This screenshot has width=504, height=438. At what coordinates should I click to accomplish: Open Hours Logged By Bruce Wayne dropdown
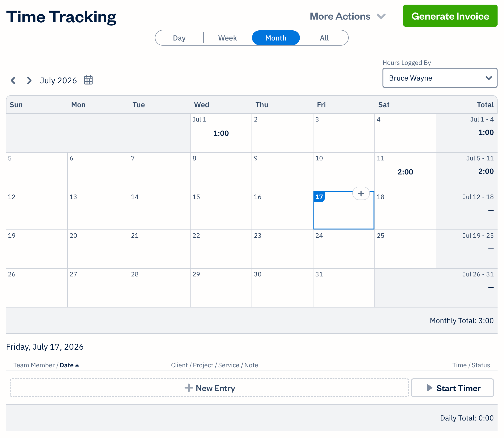pos(440,78)
